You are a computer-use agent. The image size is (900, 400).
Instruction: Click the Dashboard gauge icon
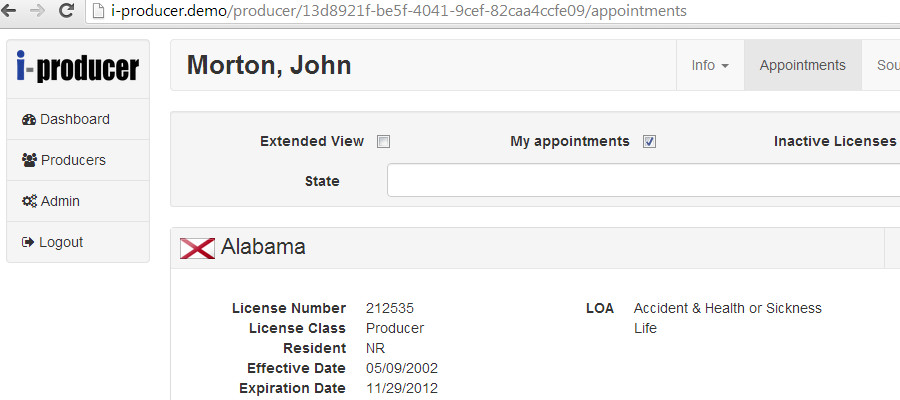click(29, 120)
